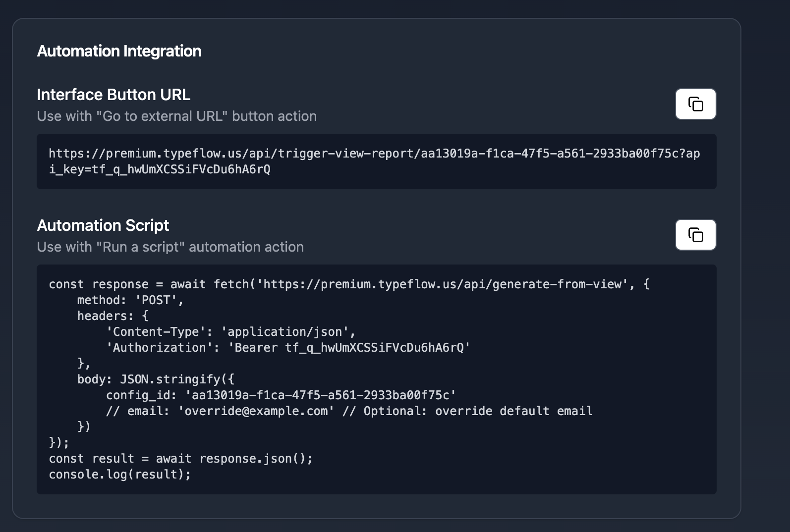
Task: Click the "method: 'POST'" line
Action: (130, 300)
